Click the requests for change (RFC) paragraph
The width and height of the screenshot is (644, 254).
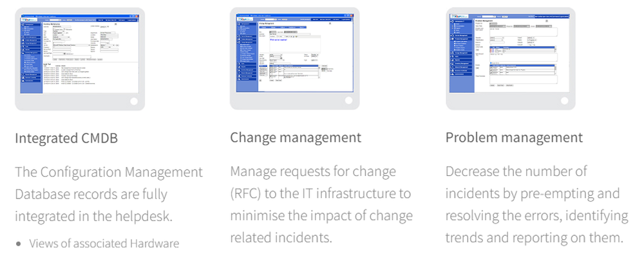point(321,204)
